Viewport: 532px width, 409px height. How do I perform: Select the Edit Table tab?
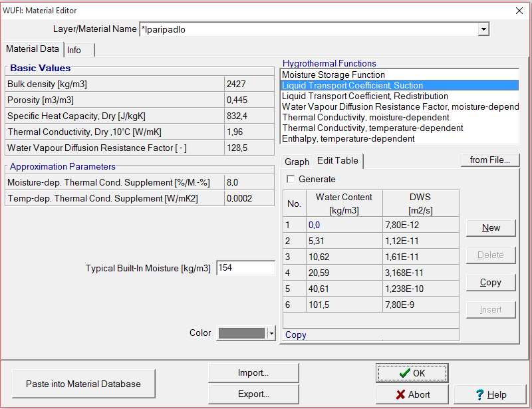[x=338, y=160]
